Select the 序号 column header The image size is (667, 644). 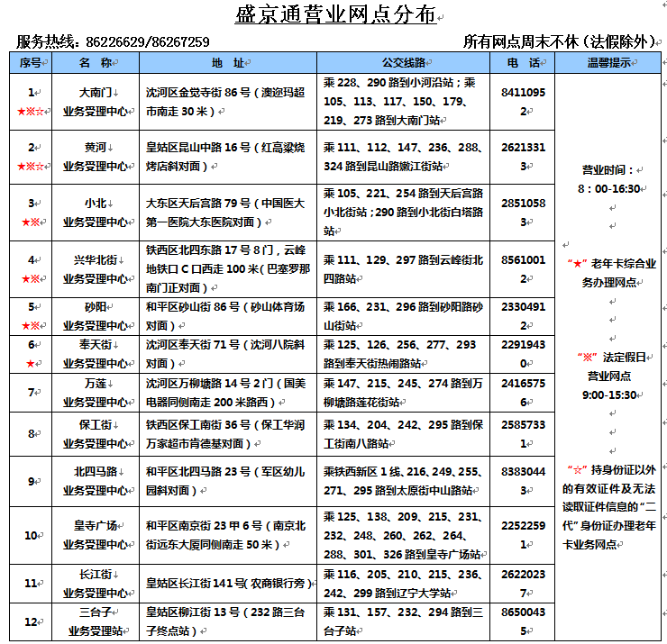pyautogui.click(x=31, y=63)
